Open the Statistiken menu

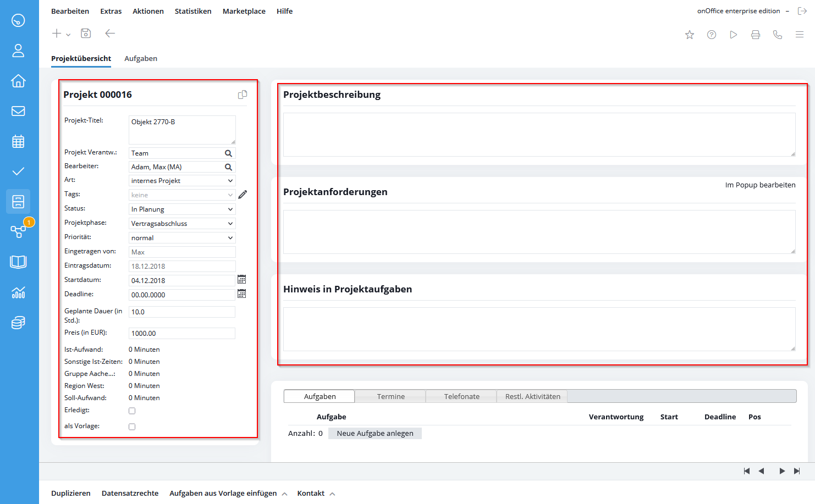tap(193, 11)
